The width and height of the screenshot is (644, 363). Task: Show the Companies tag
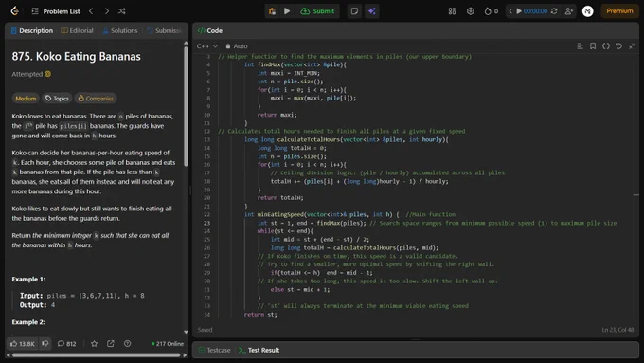coord(96,99)
